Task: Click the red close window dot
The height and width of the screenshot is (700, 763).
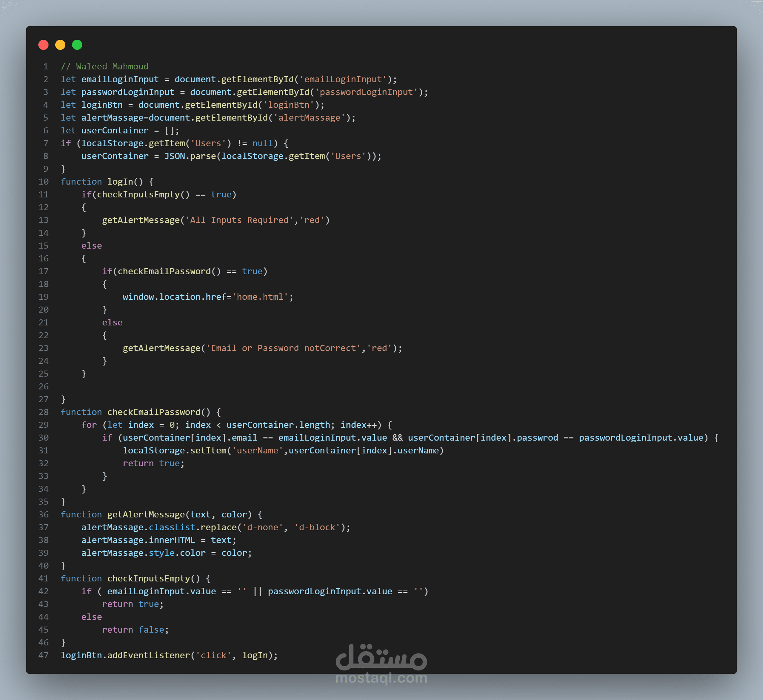Action: tap(43, 45)
